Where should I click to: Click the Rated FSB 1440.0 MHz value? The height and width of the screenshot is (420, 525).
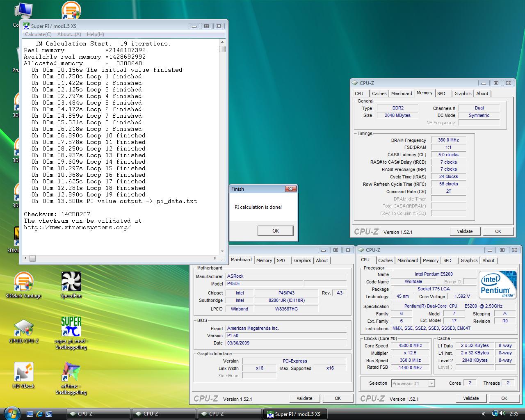(410, 367)
